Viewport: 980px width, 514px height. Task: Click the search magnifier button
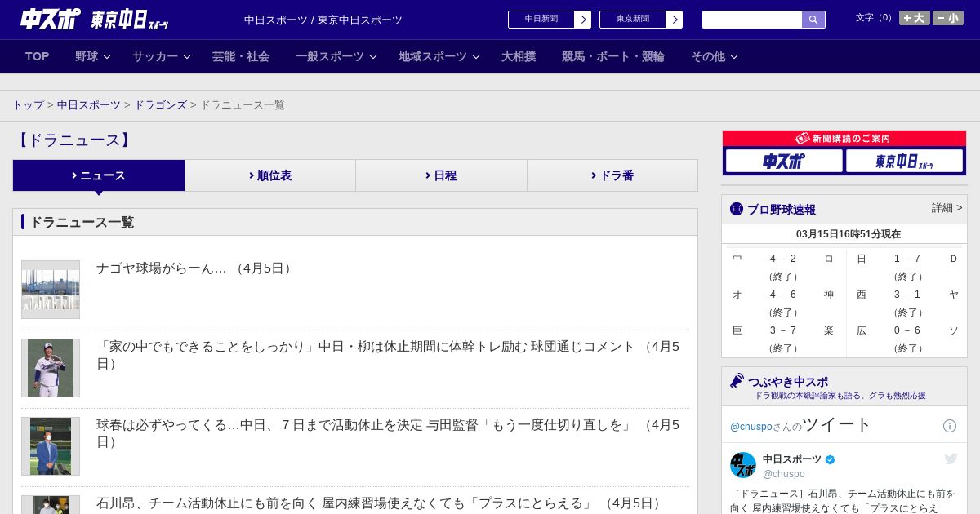(813, 20)
